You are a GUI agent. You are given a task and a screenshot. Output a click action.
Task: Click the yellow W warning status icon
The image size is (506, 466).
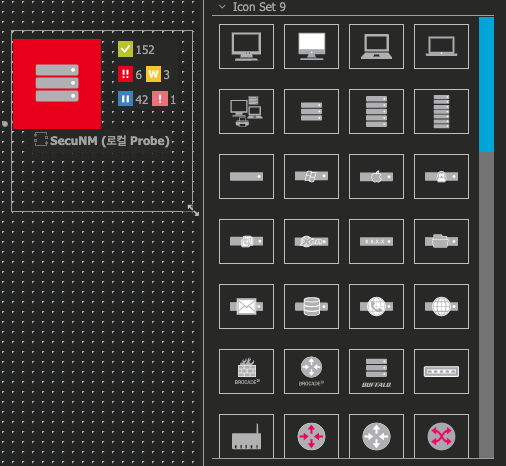coord(153,74)
